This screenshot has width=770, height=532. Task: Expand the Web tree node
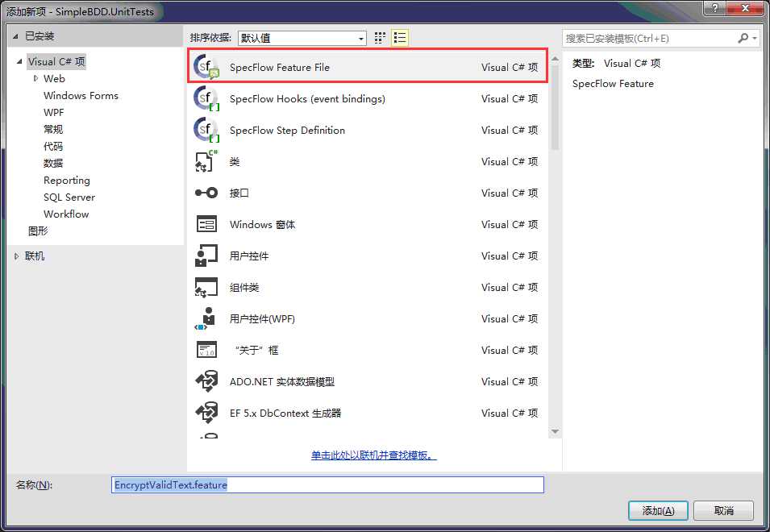click(x=35, y=78)
